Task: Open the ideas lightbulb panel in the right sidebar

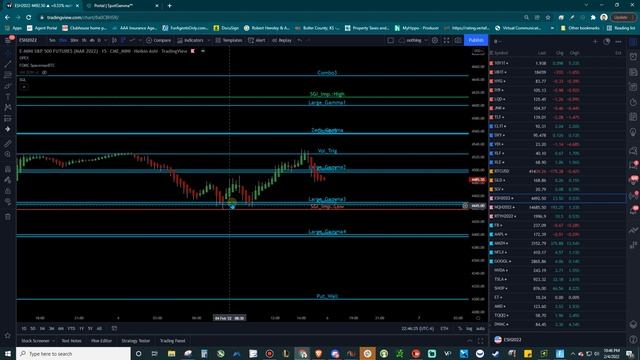Action: coord(633,132)
